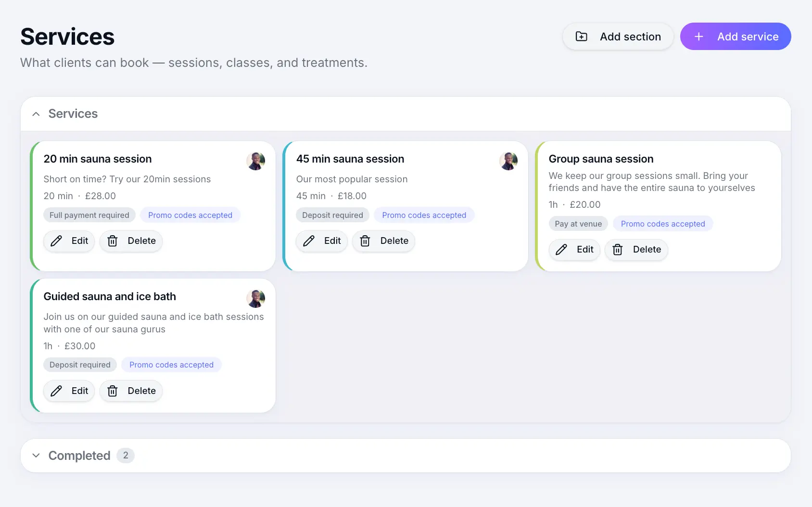This screenshot has width=812, height=507.
Task: Click the £20.00 price text
Action: click(585, 205)
